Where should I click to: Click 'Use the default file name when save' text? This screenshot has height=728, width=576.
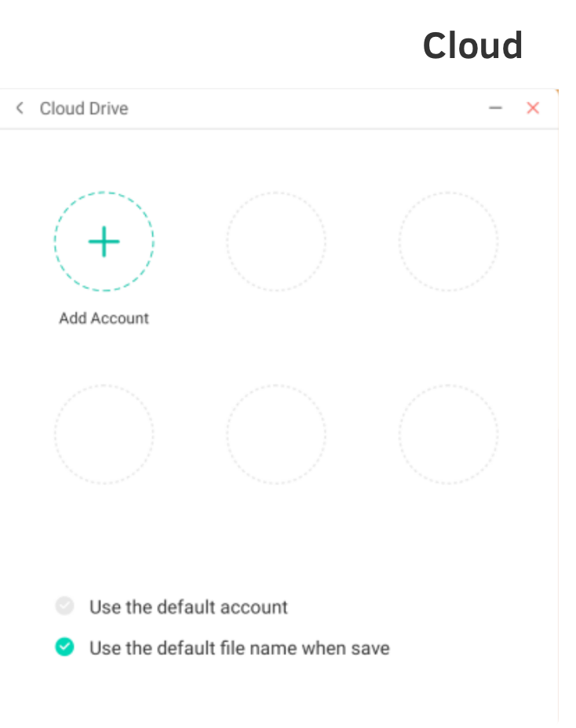(239, 648)
